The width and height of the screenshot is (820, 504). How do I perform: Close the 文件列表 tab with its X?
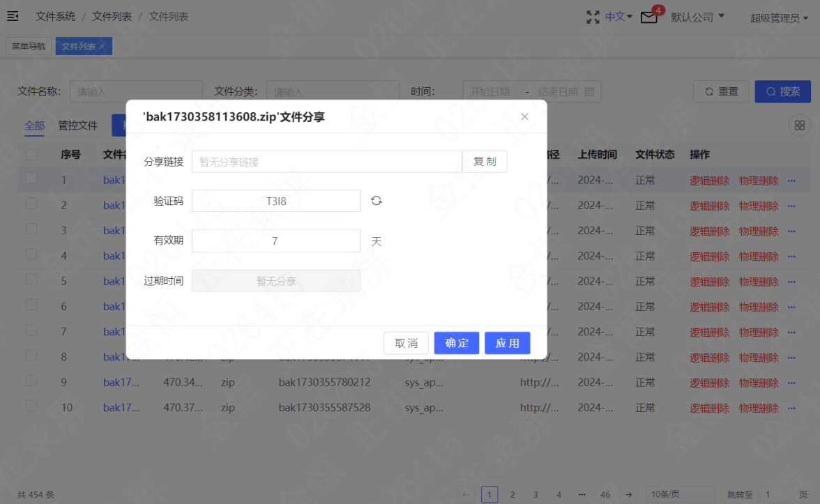click(x=102, y=47)
